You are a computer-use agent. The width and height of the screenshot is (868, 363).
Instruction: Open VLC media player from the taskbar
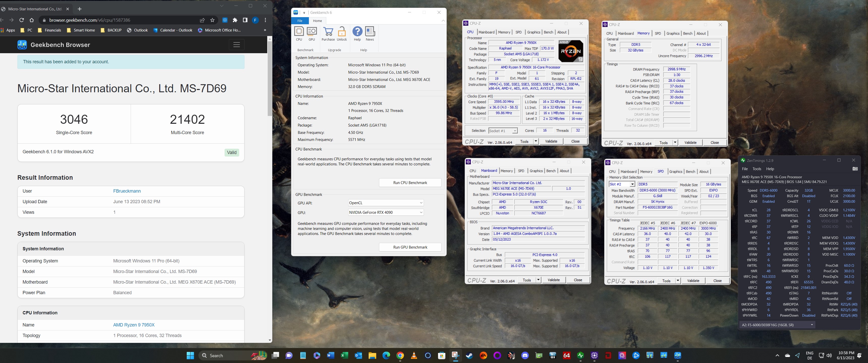[x=414, y=355]
